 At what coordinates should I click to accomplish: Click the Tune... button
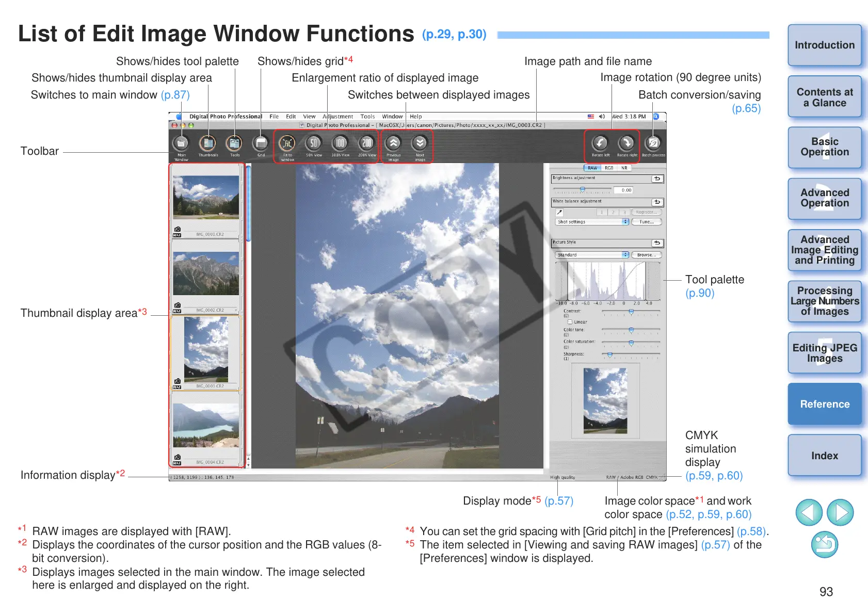[x=647, y=222]
